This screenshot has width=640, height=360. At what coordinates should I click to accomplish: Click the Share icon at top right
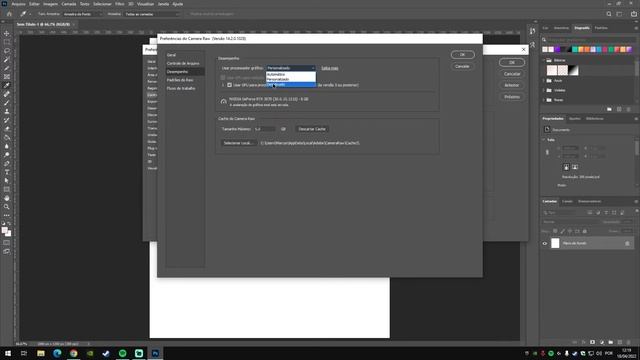pos(634,14)
